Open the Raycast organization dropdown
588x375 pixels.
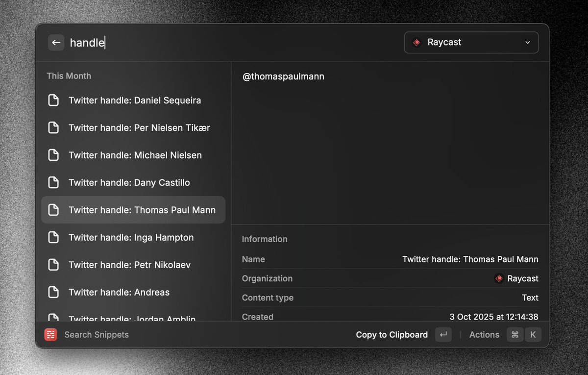(471, 43)
